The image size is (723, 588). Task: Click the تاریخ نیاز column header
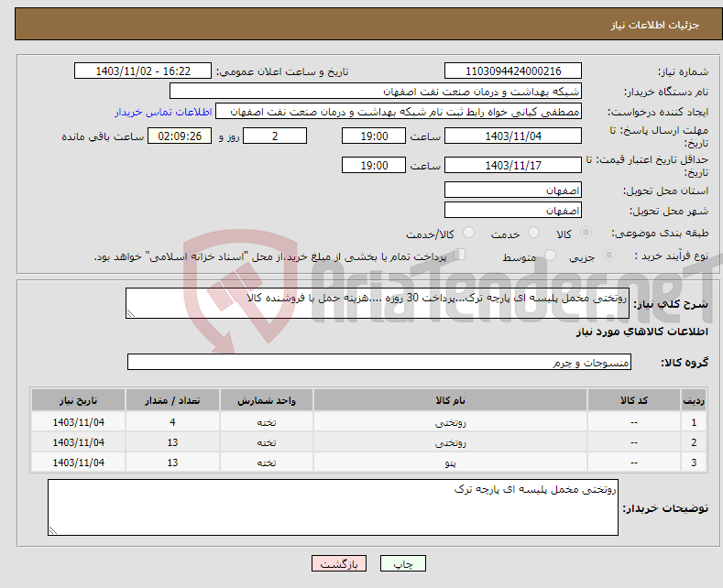pos(79,400)
